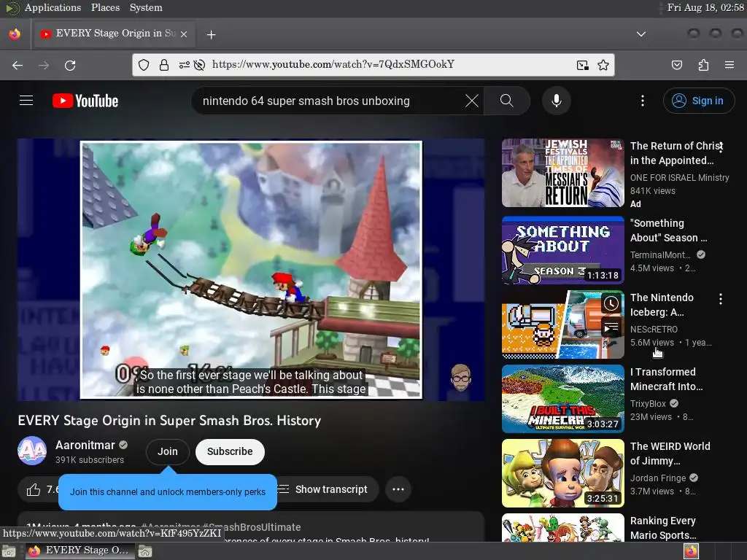This screenshot has width=747, height=560.
Task: Open the Jordan Fringe channel name
Action: [658, 478]
